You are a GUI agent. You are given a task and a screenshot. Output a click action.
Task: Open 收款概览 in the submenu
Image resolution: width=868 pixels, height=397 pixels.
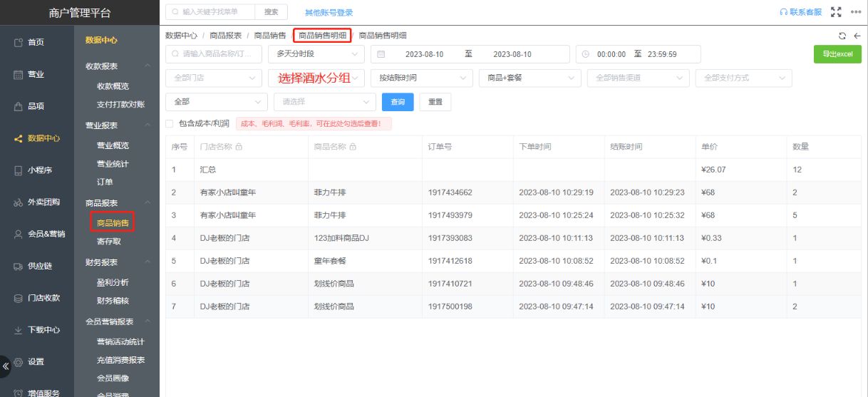113,86
